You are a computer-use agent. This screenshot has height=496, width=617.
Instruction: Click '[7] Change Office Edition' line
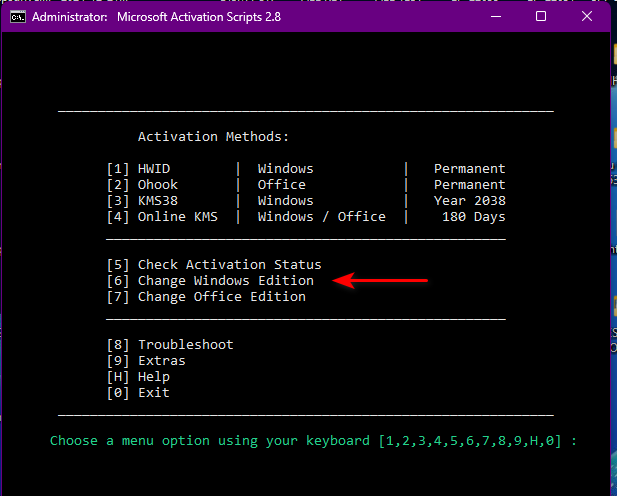207,296
